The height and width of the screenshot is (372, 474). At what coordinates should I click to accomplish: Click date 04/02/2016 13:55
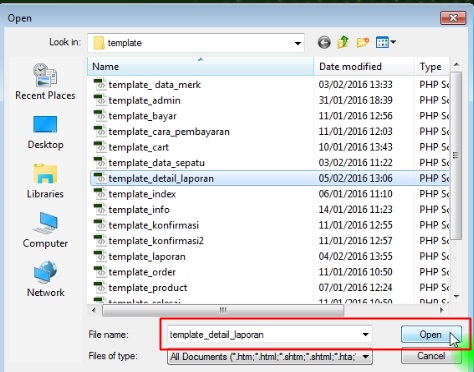point(355,256)
